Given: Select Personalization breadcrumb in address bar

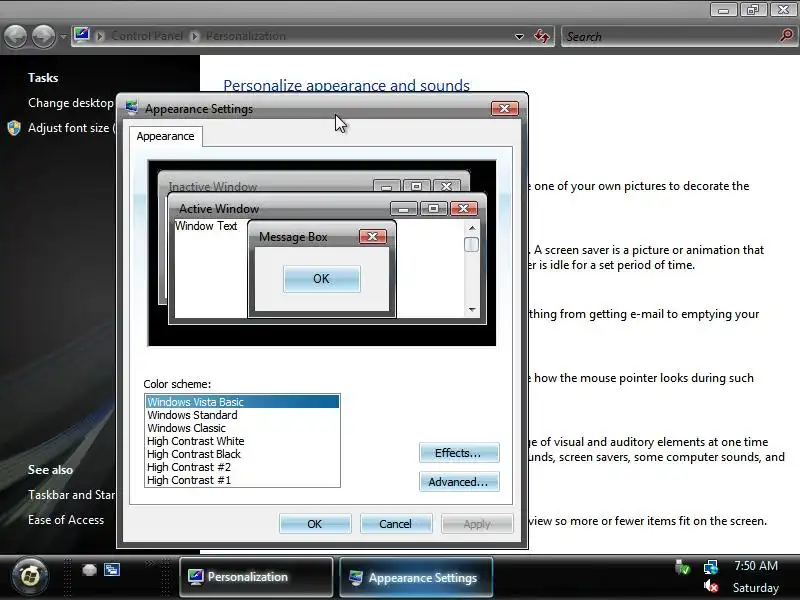Looking at the screenshot, I should 245,36.
